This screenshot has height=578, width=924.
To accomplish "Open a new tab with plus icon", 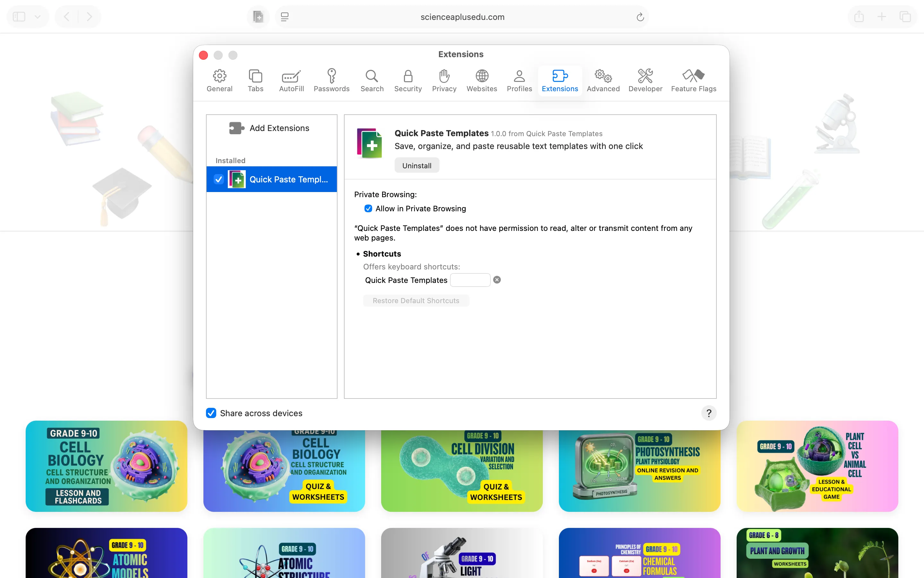I will (x=882, y=16).
